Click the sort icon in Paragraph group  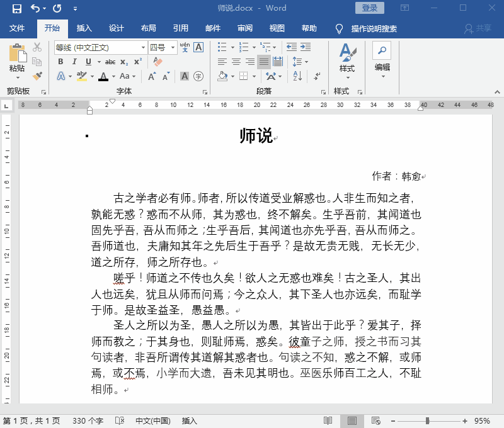(297, 76)
